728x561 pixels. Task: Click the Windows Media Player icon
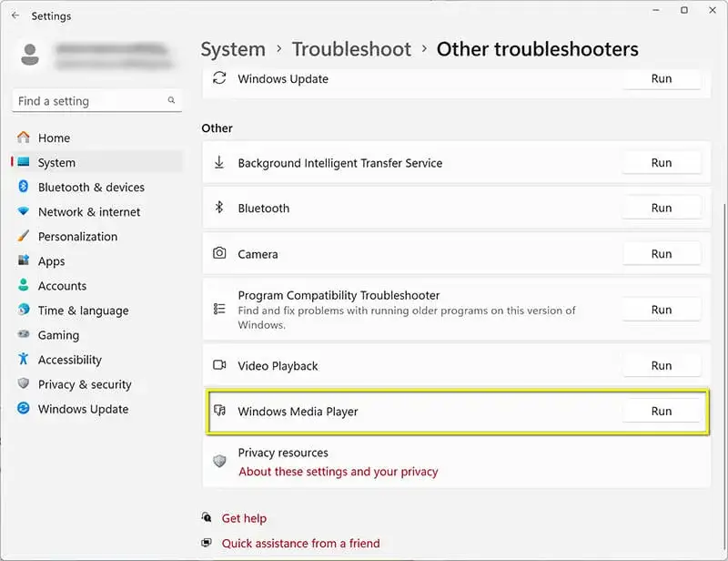pyautogui.click(x=219, y=412)
